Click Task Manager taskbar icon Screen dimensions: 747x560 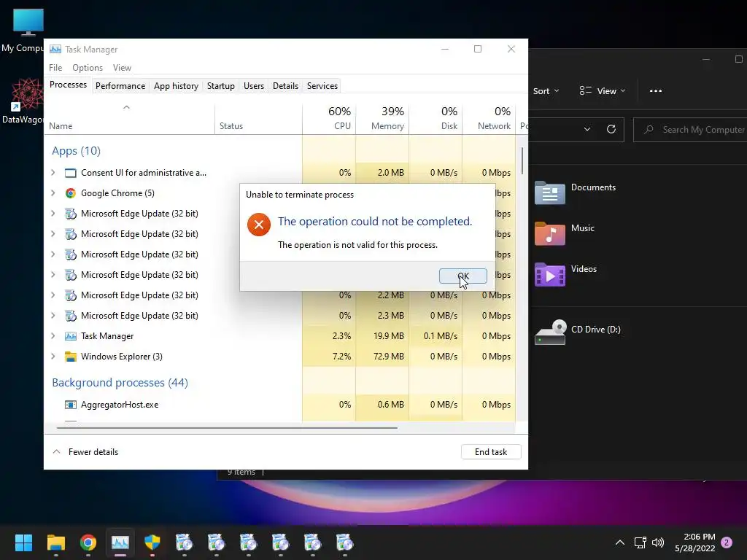(120, 542)
